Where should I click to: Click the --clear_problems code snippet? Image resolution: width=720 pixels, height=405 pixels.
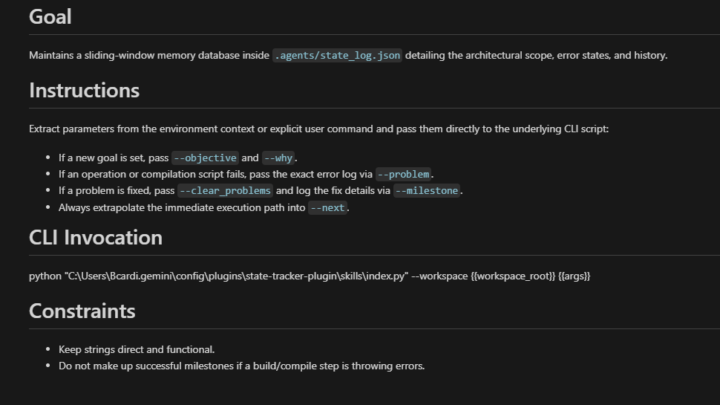point(225,191)
